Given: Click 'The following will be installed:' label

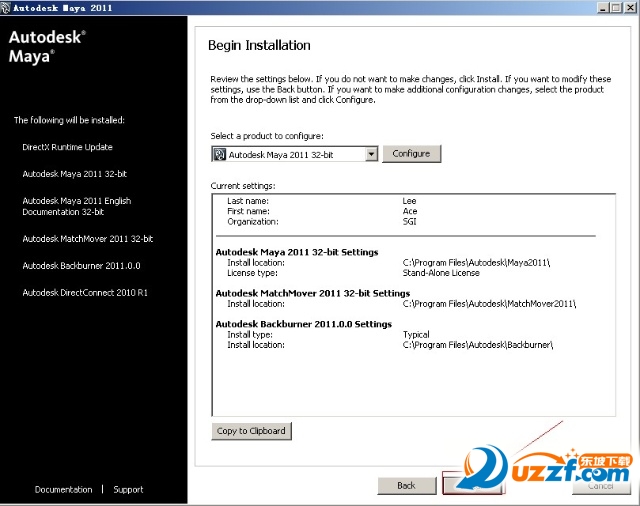Looking at the screenshot, I should click(x=69, y=120).
